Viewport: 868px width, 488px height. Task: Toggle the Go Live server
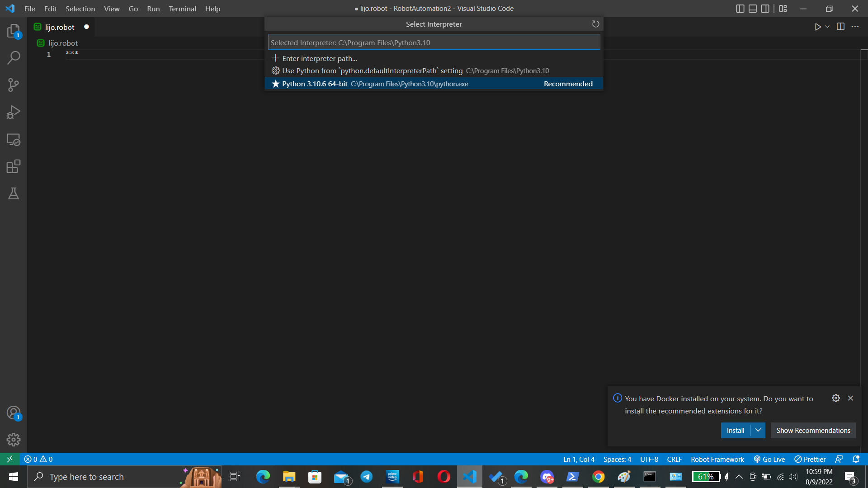pos(769,459)
